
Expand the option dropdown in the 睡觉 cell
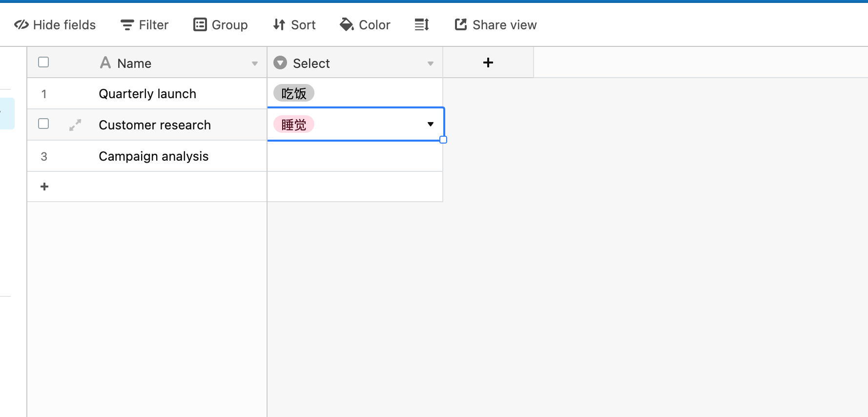[431, 124]
